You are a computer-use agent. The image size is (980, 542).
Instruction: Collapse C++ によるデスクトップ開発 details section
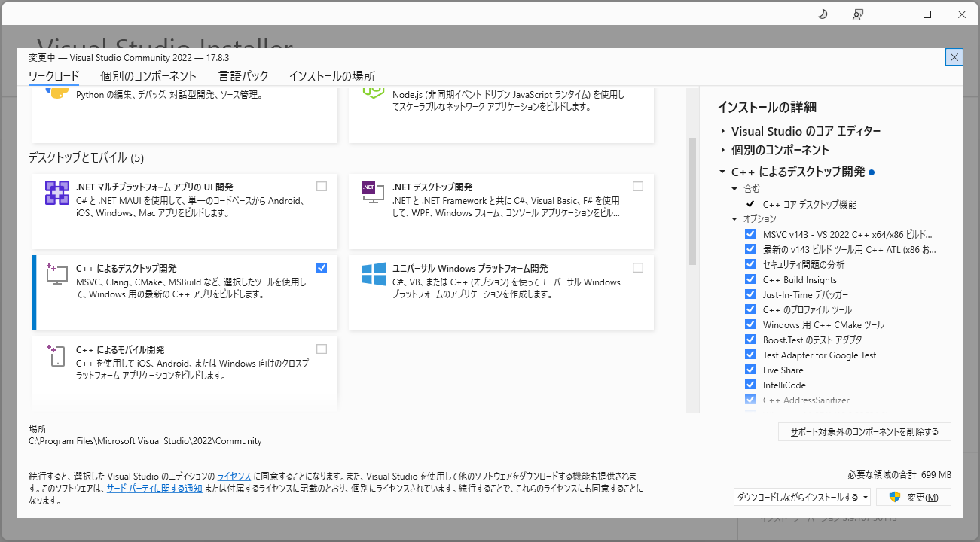pos(723,172)
